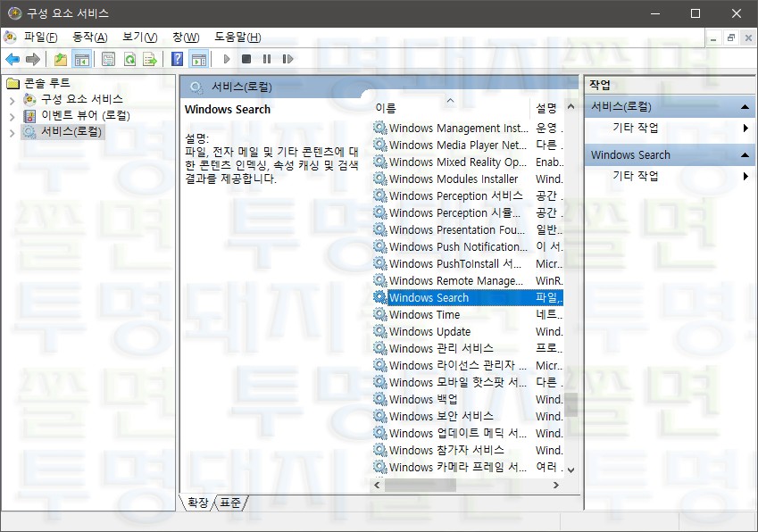The height and width of the screenshot is (532, 758).
Task: Click the Export list toolbar icon
Action: 150,59
